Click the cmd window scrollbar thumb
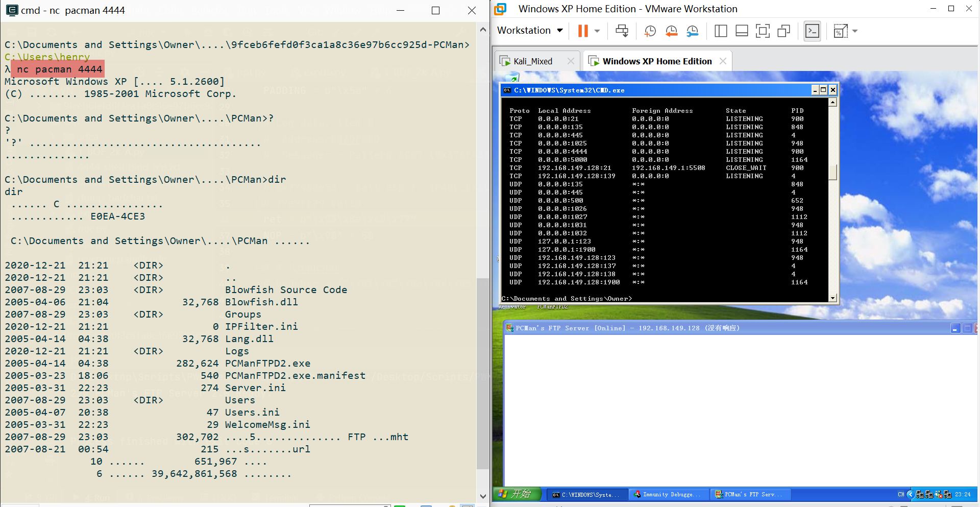 click(482, 374)
